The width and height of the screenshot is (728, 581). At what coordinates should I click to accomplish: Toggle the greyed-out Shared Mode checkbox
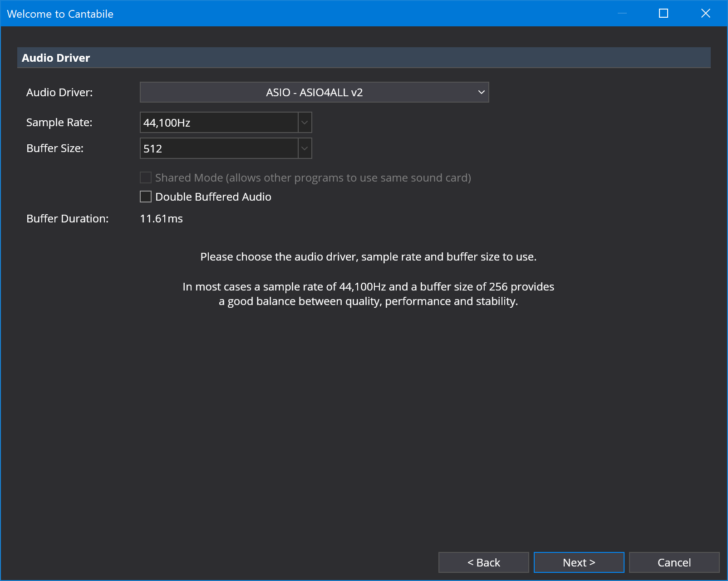pyautogui.click(x=146, y=177)
